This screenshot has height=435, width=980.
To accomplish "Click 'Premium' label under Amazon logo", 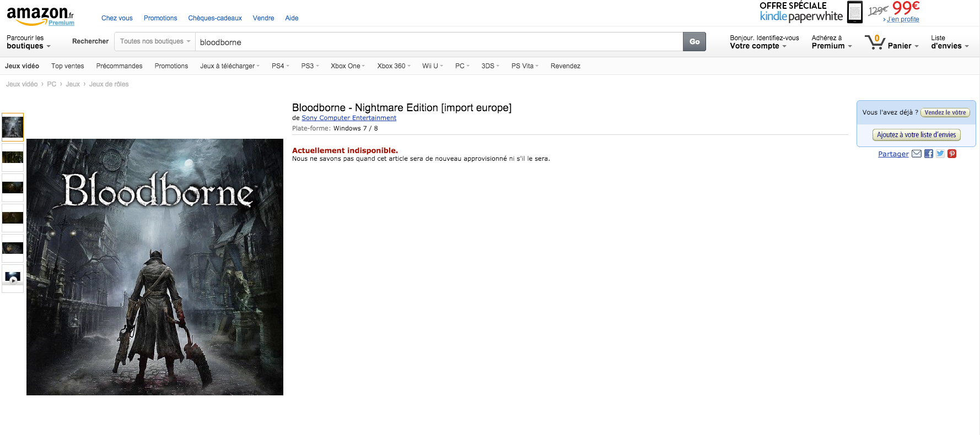I will pyautogui.click(x=61, y=23).
